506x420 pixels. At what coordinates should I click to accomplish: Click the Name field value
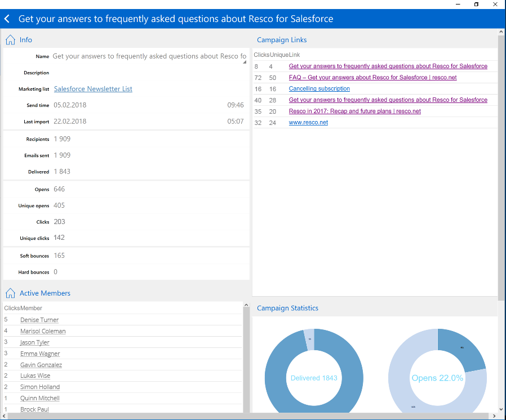click(149, 56)
